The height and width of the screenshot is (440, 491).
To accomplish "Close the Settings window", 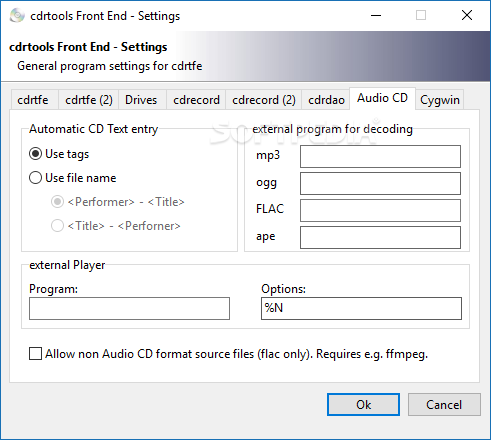I will click(467, 15).
